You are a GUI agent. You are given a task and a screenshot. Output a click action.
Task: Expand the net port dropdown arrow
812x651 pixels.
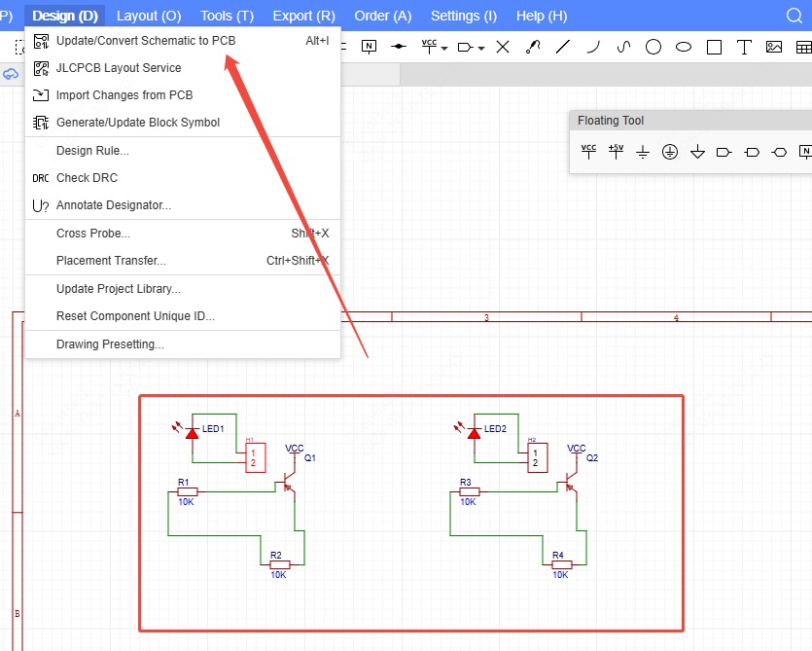click(x=481, y=48)
